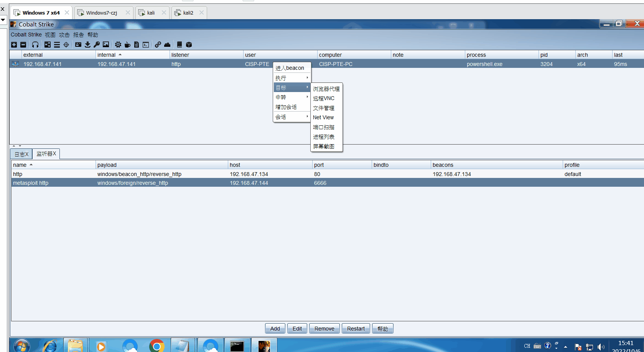This screenshot has height=352, width=644.
Task: Click the Edit listener button
Action: [x=297, y=329]
